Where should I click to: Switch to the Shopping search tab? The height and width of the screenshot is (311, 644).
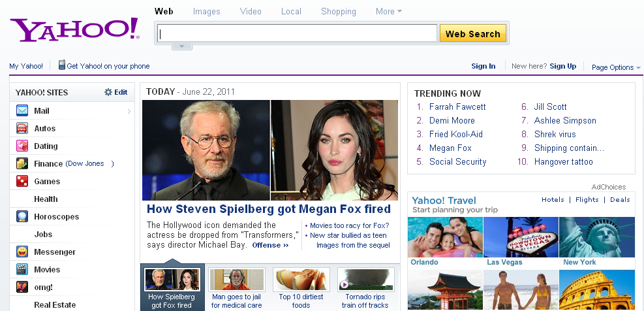click(x=339, y=12)
